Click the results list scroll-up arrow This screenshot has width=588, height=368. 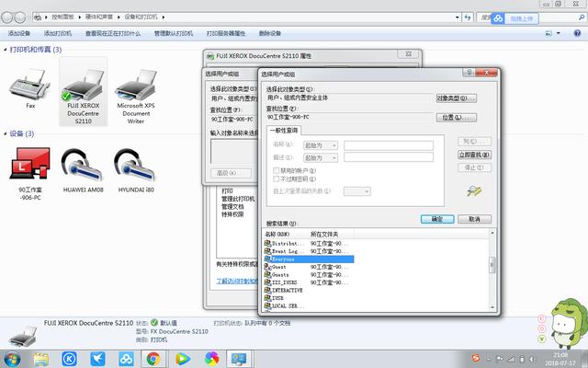[492, 233]
